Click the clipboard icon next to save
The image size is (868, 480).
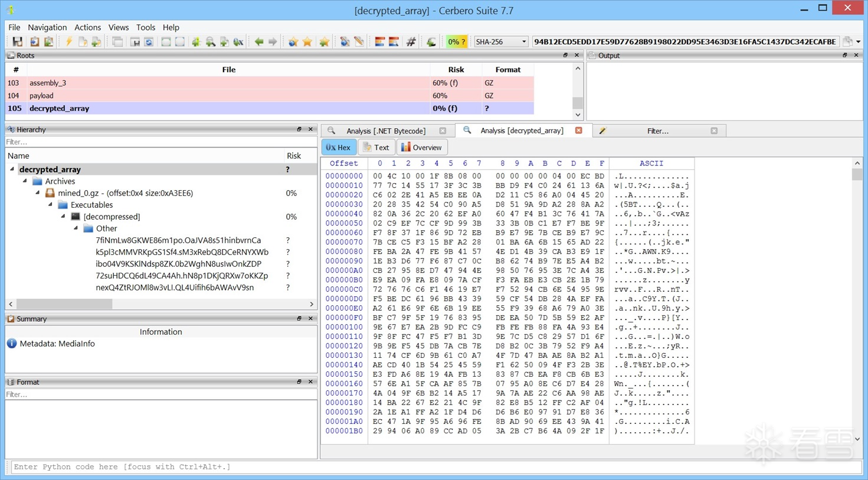point(34,42)
